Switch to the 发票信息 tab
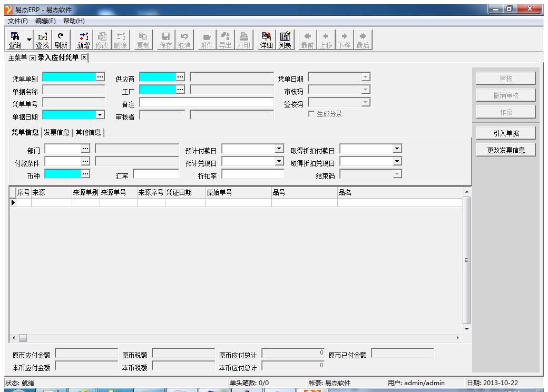 (x=56, y=132)
